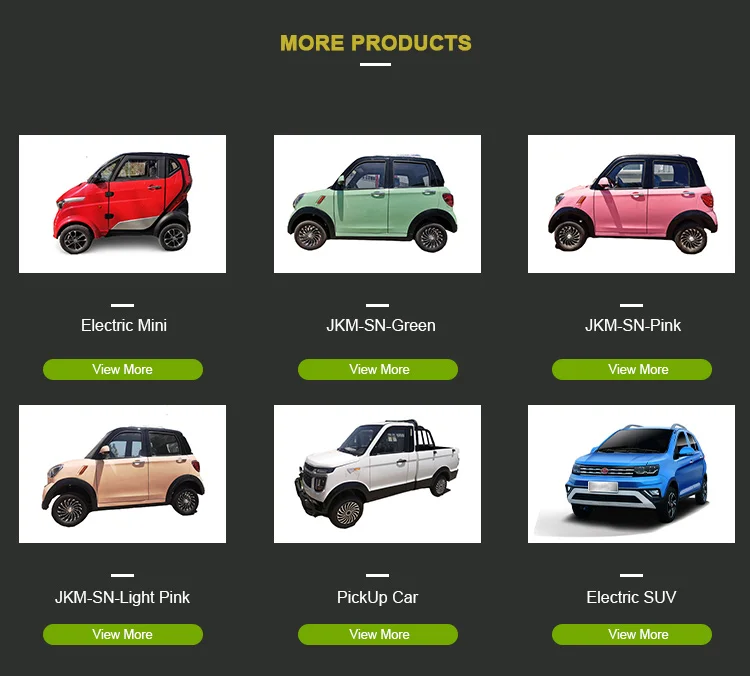
Task: Click the MORE PRODUCTS heading
Action: [x=375, y=43]
